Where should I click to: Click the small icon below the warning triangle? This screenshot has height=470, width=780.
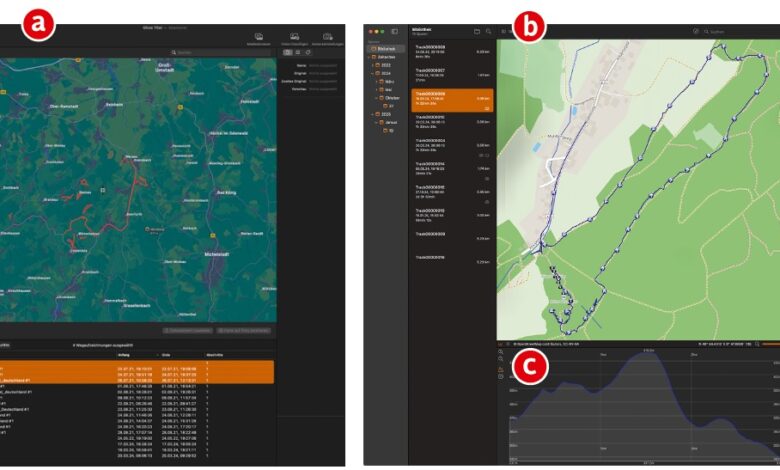click(x=501, y=376)
